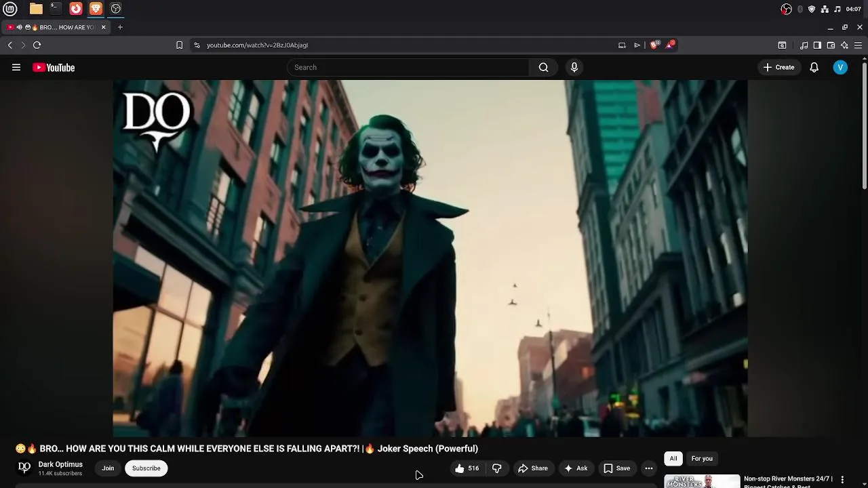
Task: Open the Brave Shields lion icon
Action: pyautogui.click(x=654, y=45)
